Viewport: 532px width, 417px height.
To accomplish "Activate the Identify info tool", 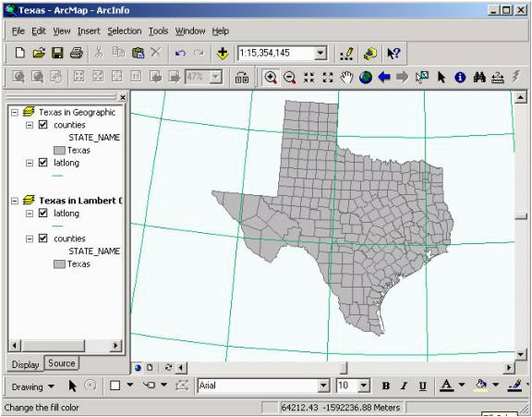I will (x=460, y=78).
